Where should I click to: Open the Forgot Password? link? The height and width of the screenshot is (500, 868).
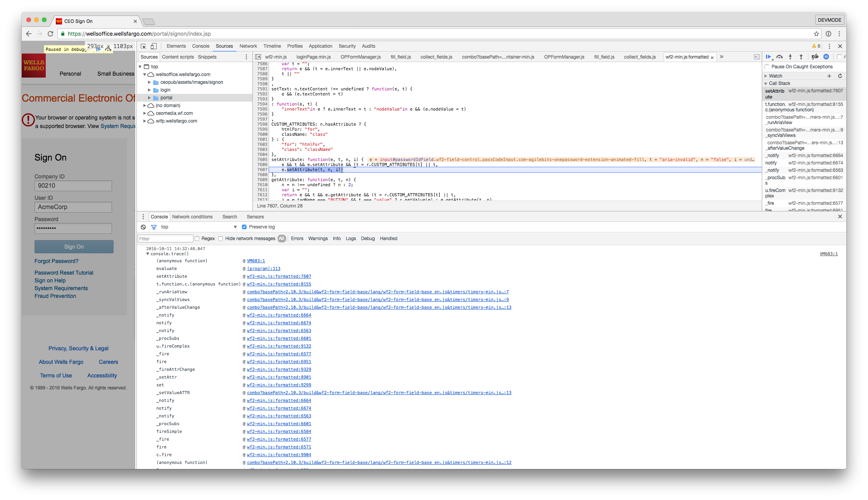coord(56,261)
